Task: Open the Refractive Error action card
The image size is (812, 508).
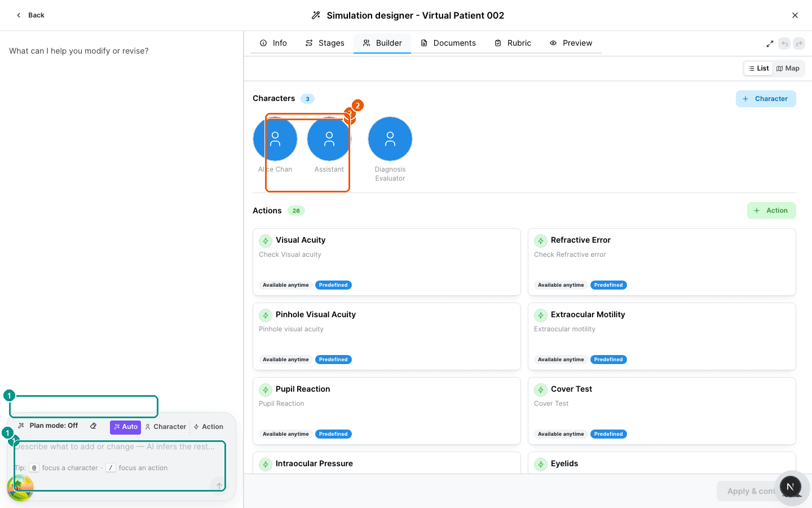Action: tap(662, 262)
